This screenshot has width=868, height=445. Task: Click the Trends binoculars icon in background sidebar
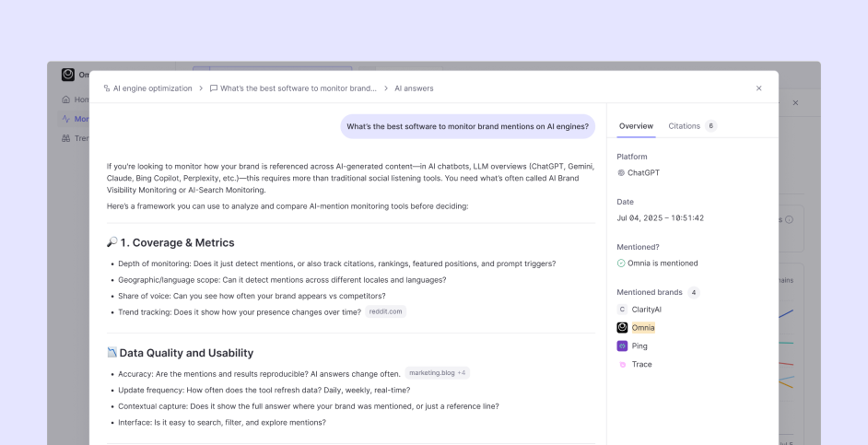(x=65, y=138)
